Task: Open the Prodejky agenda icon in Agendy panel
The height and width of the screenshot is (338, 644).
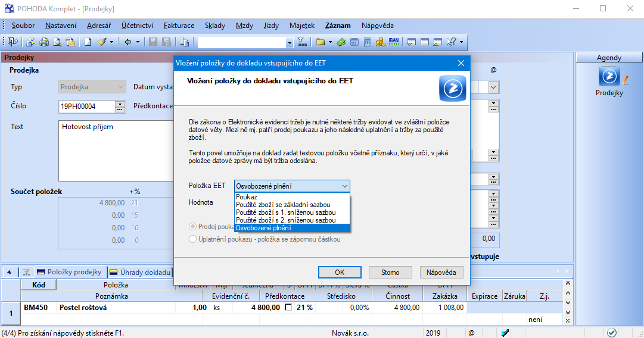Action: tap(609, 77)
